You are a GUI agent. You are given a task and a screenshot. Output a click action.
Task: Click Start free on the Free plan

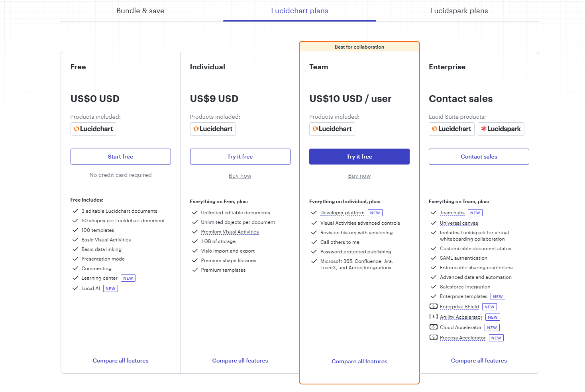tap(121, 157)
